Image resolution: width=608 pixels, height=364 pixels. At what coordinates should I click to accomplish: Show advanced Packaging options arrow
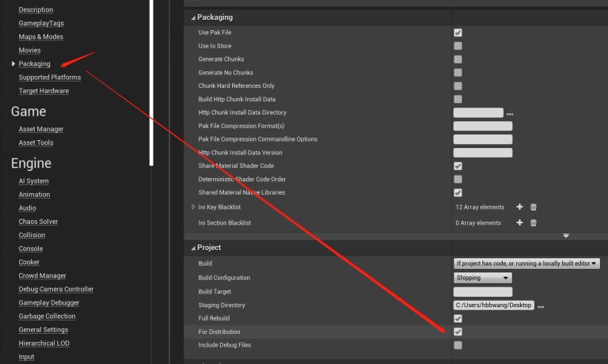tap(566, 236)
